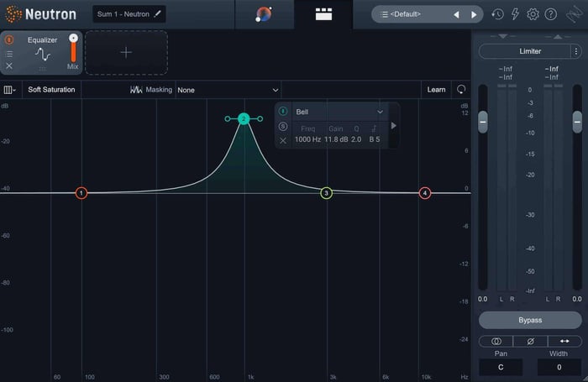
Task: Select EQ band node 1
Action: [x=81, y=193]
